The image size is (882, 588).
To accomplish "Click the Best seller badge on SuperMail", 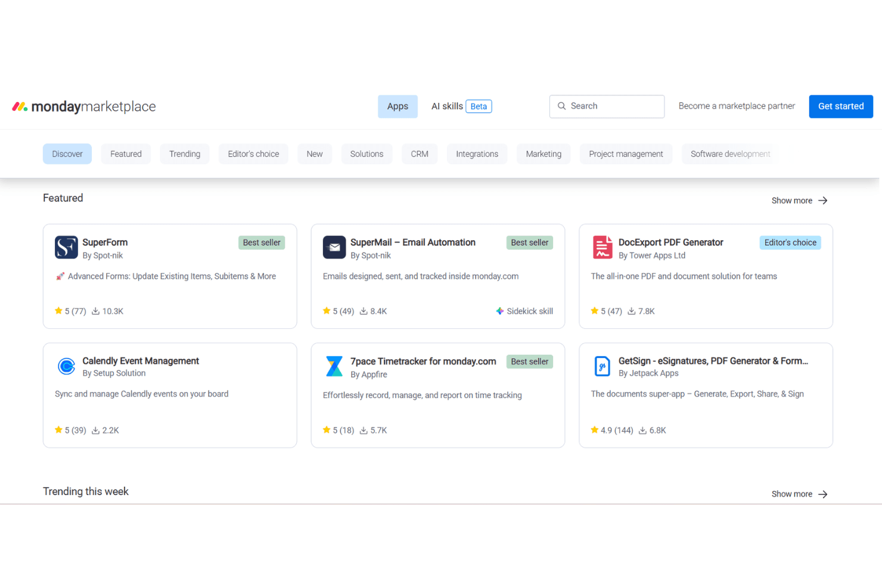I will 530,242.
